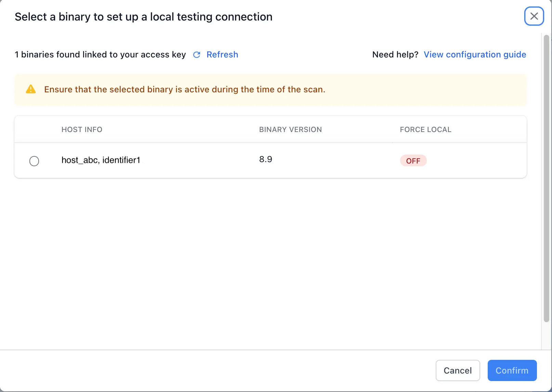
Task: Click the FORCE LOCAL column header
Action: [x=425, y=130]
